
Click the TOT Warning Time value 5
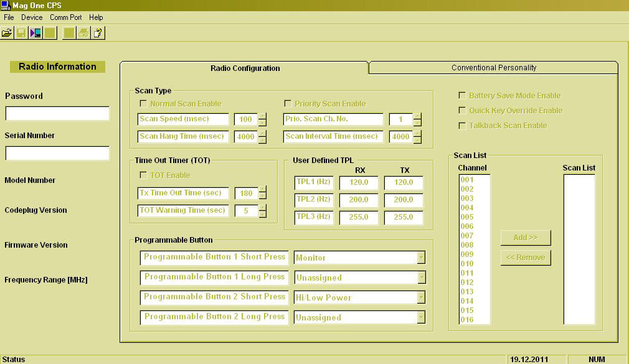click(x=246, y=211)
